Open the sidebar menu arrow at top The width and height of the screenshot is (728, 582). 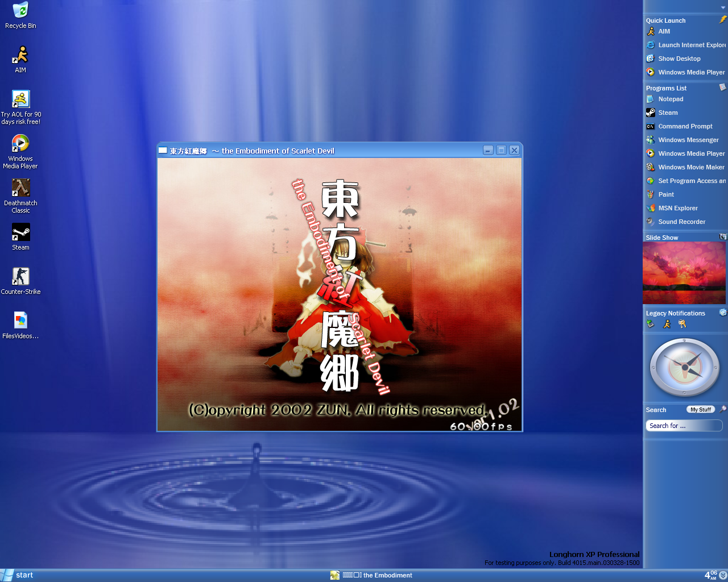723,8
